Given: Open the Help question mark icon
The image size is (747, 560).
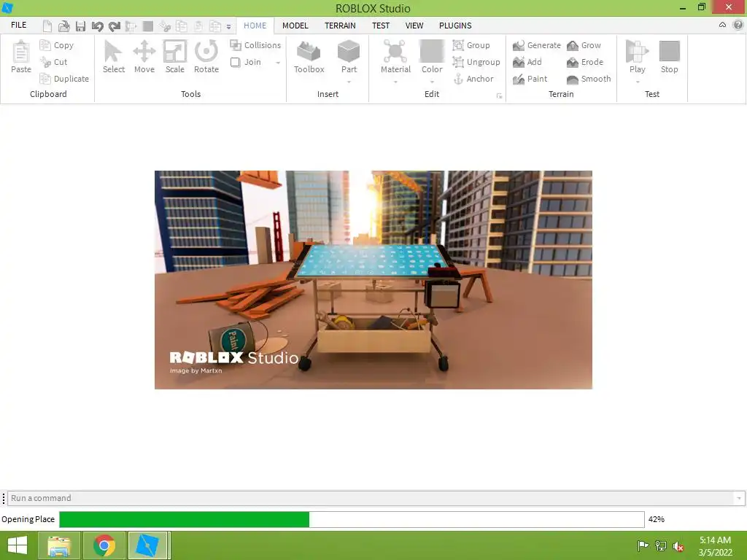Looking at the screenshot, I should (x=738, y=26).
